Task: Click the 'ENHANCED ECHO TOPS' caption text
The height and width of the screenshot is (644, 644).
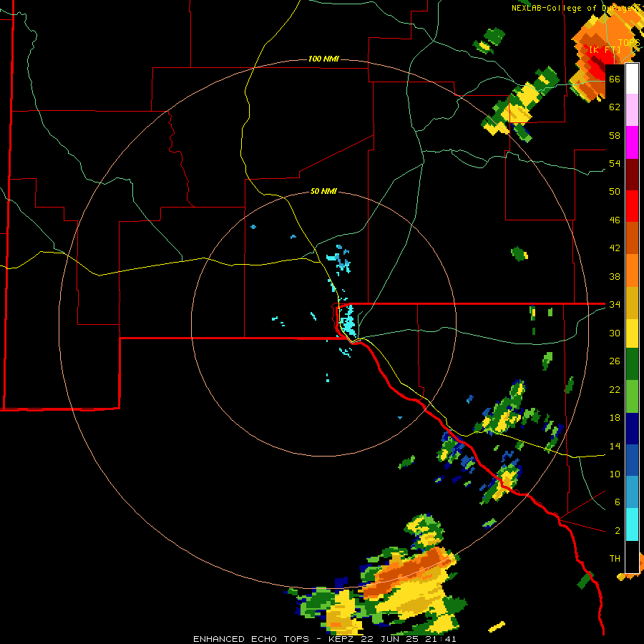Action: point(251,639)
